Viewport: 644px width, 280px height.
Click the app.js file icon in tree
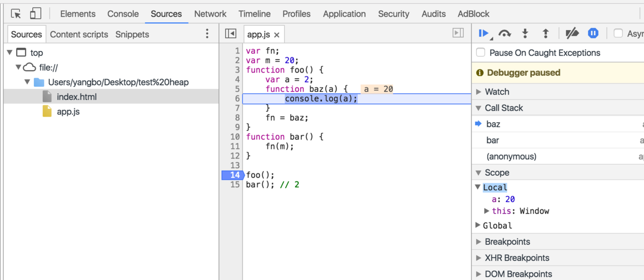47,111
